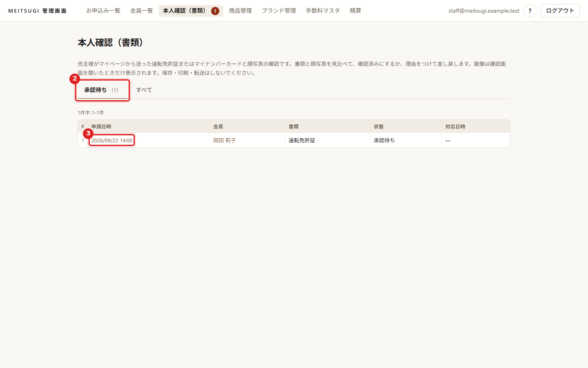Go to the 会員一覧 page

point(142,11)
